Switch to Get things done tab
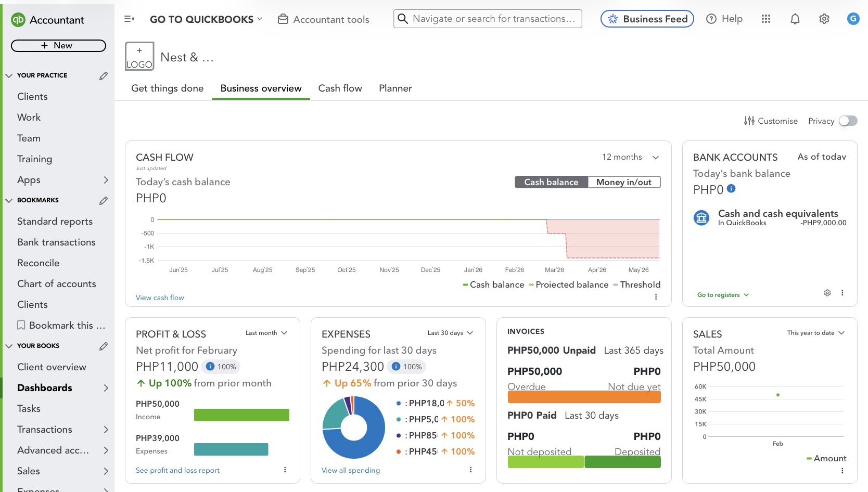 point(168,88)
